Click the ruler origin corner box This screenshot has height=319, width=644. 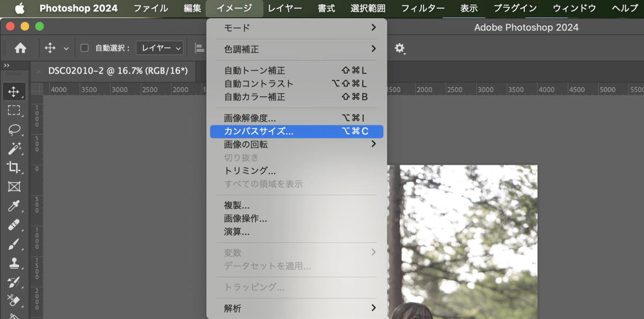pos(36,89)
